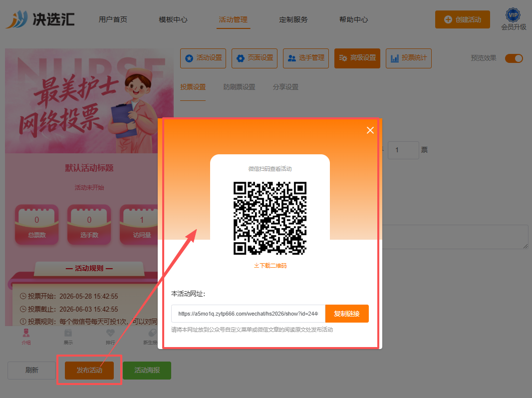Click the plus icon on 创建活动
The height and width of the screenshot is (398, 532).
point(448,19)
